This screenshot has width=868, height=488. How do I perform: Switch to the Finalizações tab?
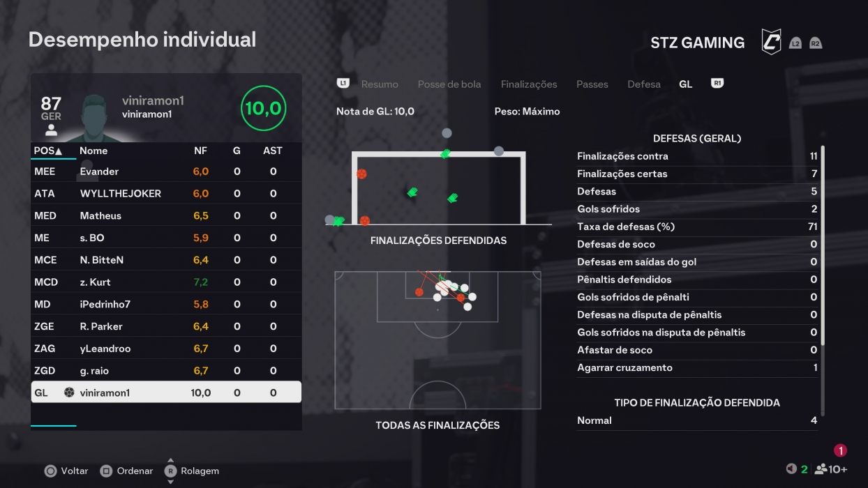[528, 84]
